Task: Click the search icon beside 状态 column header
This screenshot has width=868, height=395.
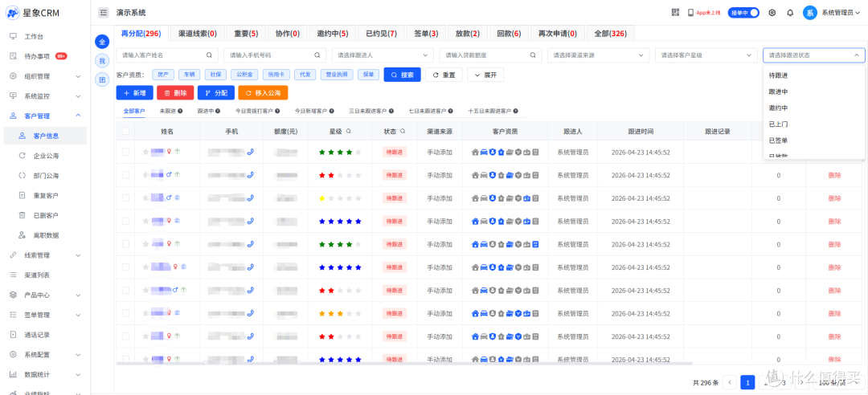Action: pyautogui.click(x=403, y=132)
